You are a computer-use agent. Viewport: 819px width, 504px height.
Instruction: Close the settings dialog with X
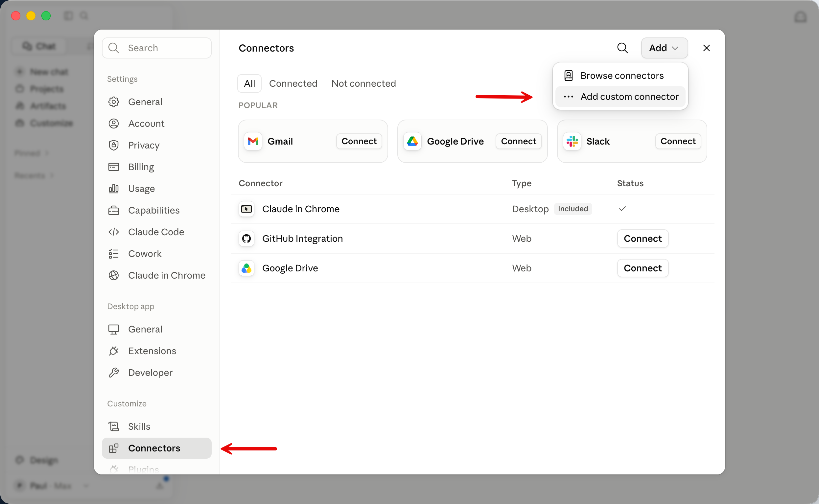(706, 48)
